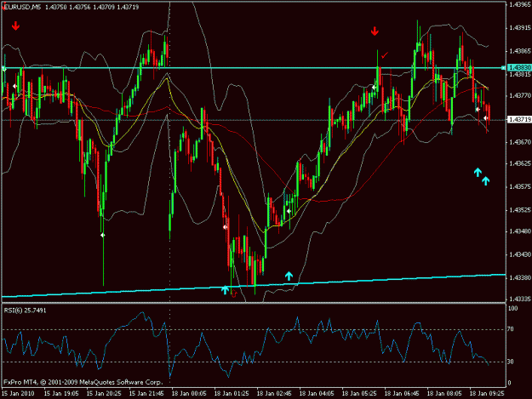Select the cyan up arrow sitting on the trendline
The width and height of the screenshot is (532, 399).
[225, 290]
